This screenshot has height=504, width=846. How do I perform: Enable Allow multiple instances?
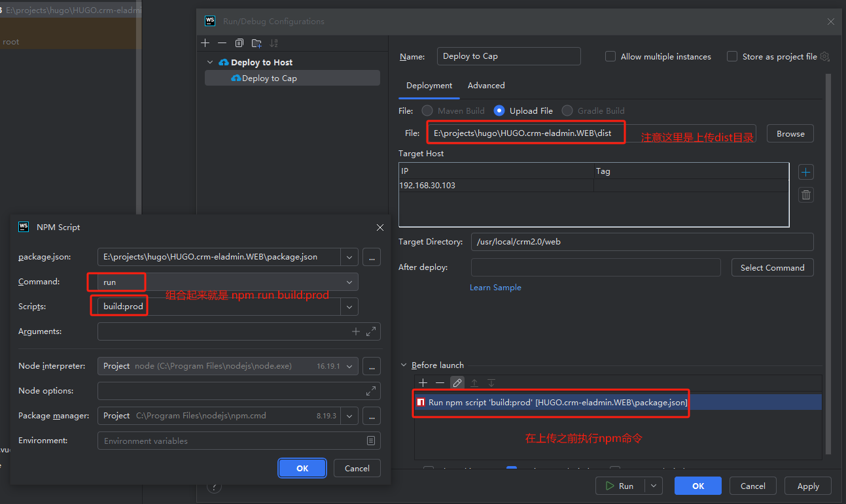pyautogui.click(x=610, y=57)
